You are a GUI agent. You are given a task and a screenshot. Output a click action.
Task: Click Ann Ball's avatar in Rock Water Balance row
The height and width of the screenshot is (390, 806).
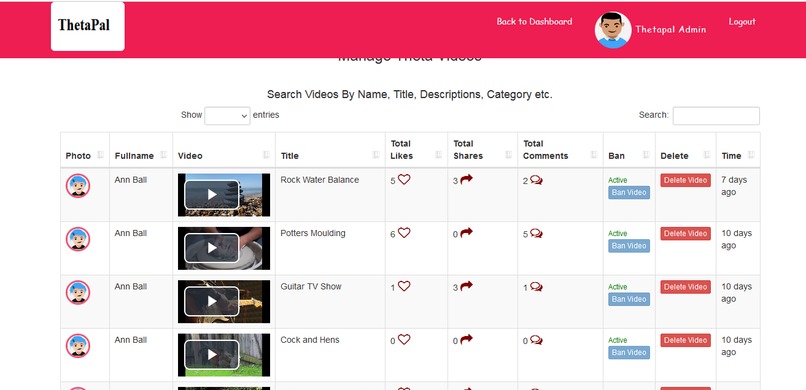[x=78, y=185]
